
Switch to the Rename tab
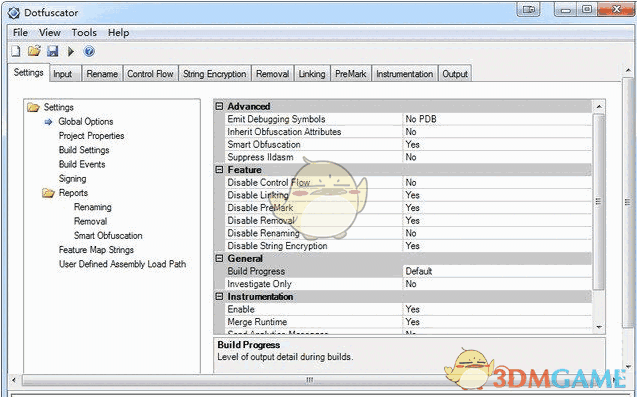[102, 74]
